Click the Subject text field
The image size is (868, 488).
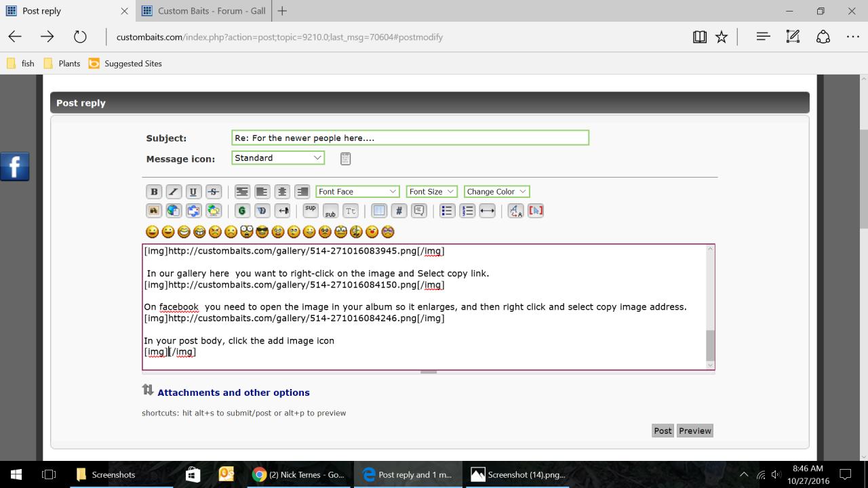coord(410,138)
